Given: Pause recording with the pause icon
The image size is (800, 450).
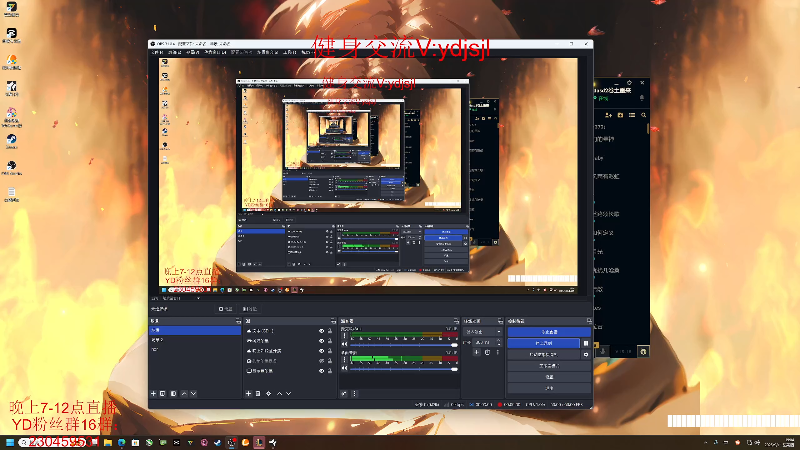Looking at the screenshot, I should [x=586, y=343].
